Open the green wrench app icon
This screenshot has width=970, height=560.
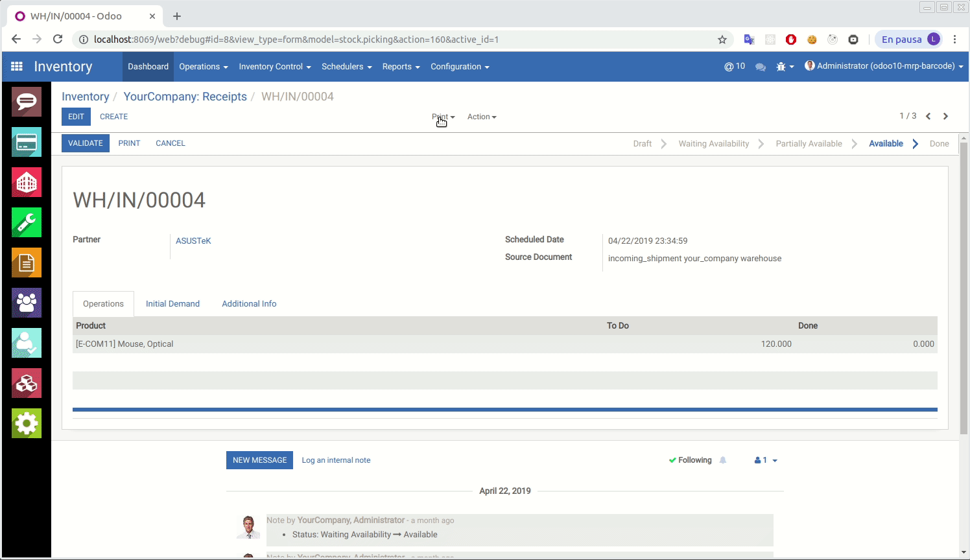[27, 222]
